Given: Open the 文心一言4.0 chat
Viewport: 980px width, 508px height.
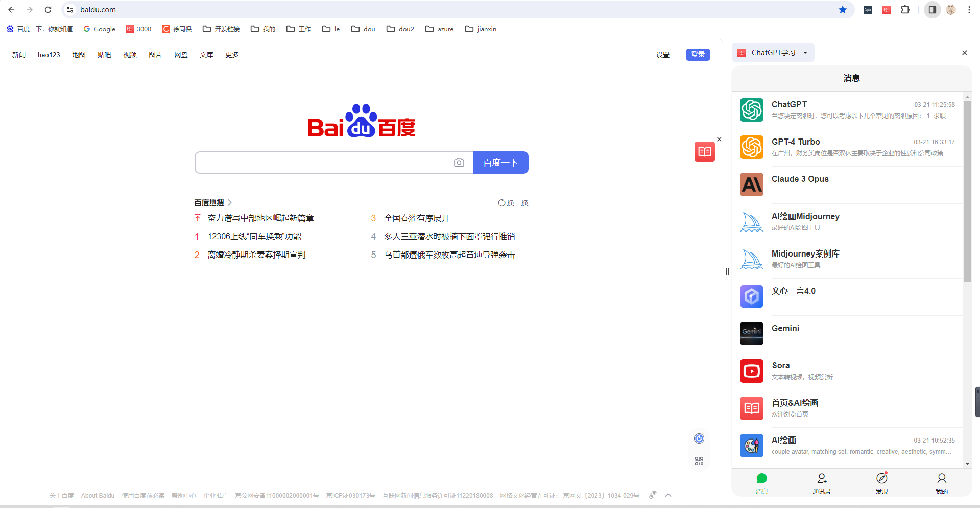Looking at the screenshot, I should (x=847, y=297).
